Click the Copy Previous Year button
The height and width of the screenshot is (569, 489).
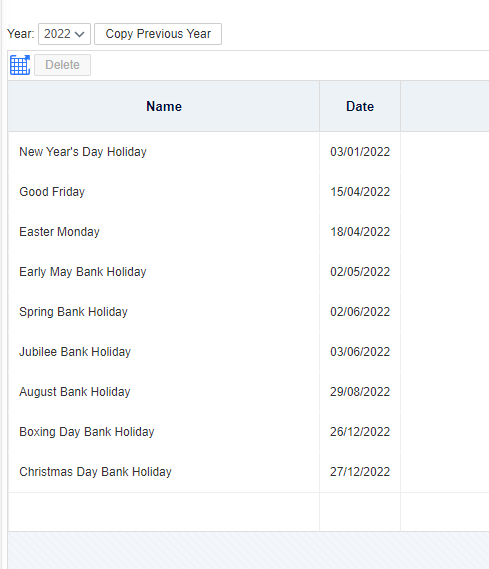coord(158,34)
